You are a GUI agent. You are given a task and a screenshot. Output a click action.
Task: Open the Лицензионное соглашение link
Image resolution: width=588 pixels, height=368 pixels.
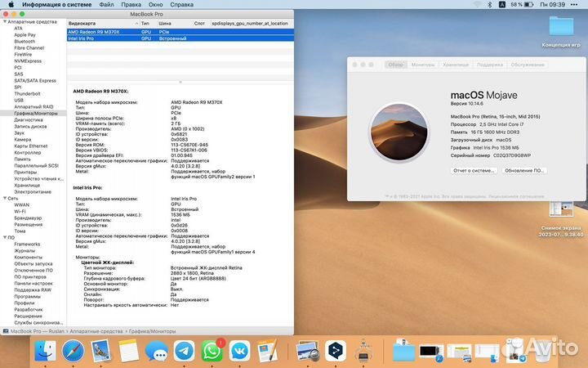[x=518, y=196]
